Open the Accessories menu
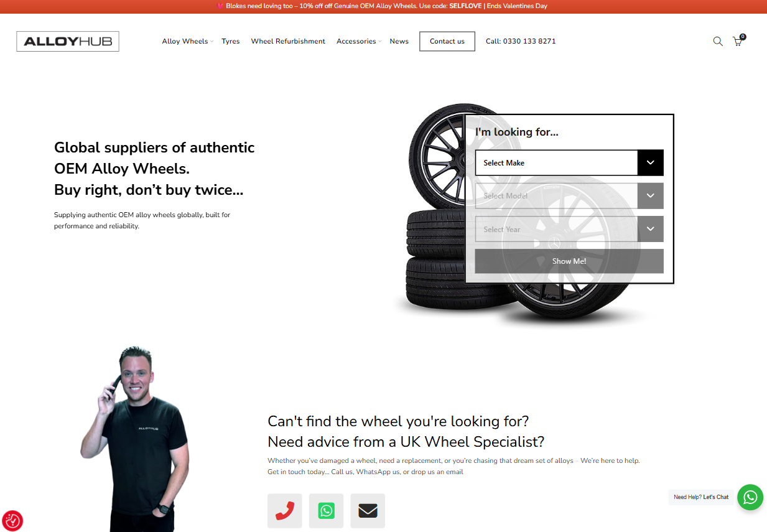767x532 pixels. coord(356,42)
